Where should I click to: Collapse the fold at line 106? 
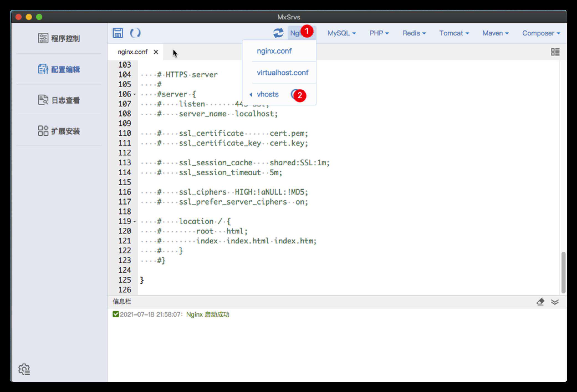click(x=135, y=94)
